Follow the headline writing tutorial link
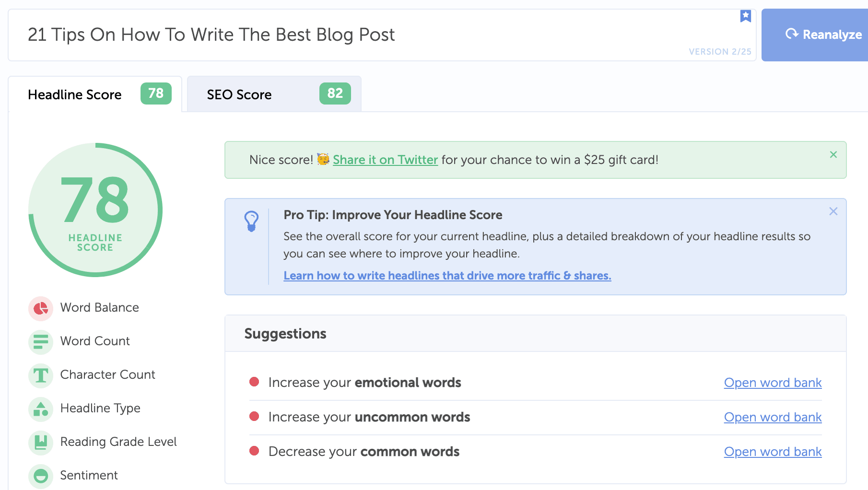The width and height of the screenshot is (868, 490). [446, 276]
